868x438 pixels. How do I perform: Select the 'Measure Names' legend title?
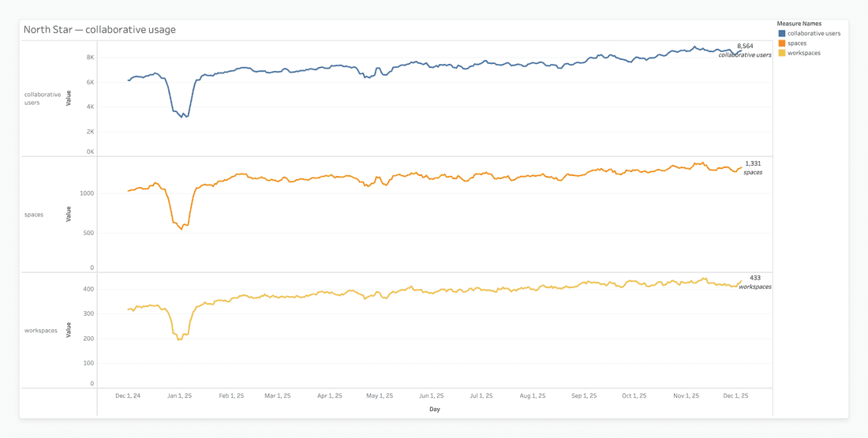799,24
